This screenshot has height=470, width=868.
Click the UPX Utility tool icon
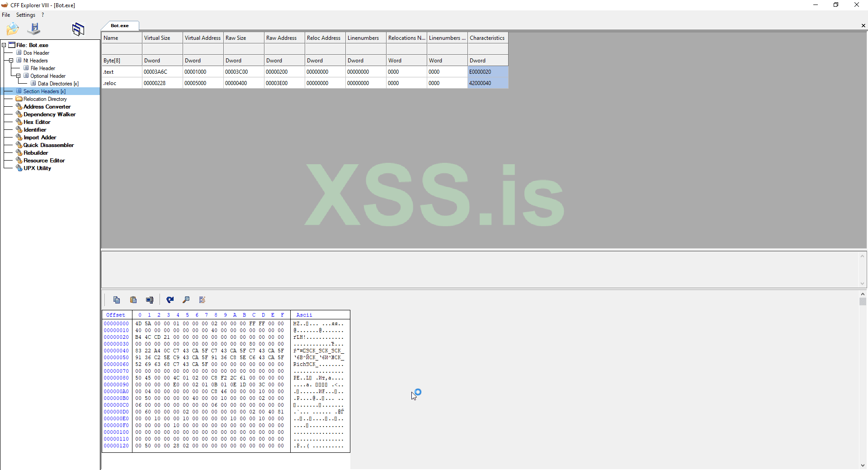tap(19, 168)
